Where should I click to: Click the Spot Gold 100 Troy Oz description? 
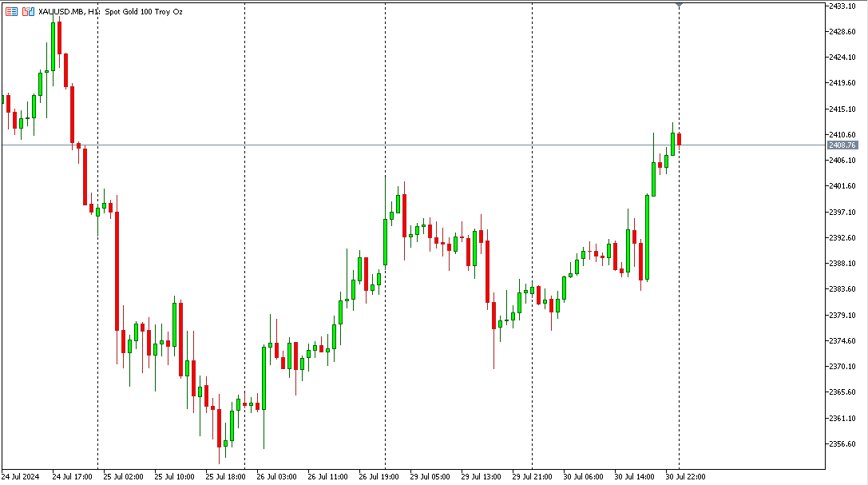pyautogui.click(x=144, y=12)
